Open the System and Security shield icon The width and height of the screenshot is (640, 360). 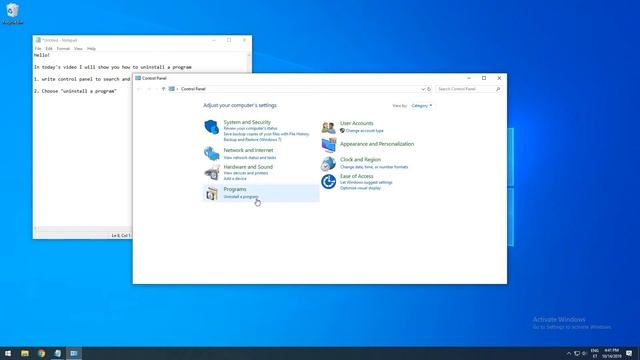[211, 127]
